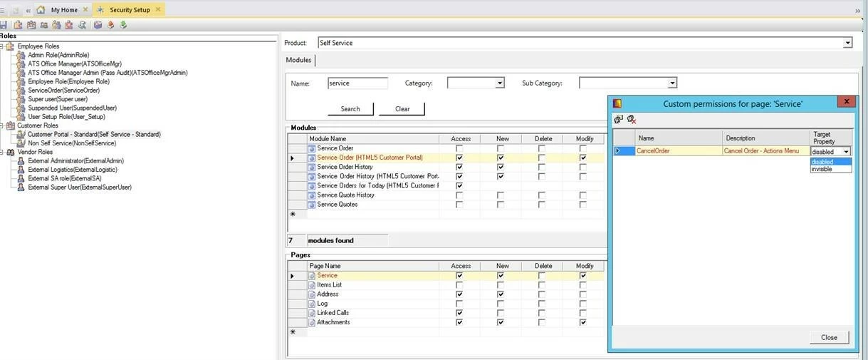The height and width of the screenshot is (360, 868).
Task: Click the delete custom permission icon with red X
Action: click(x=631, y=120)
